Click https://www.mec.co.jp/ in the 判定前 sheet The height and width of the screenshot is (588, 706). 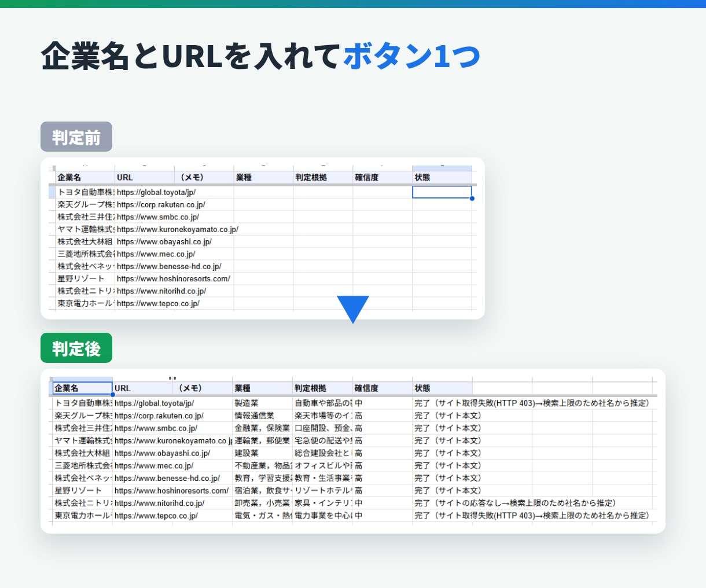[156, 254]
